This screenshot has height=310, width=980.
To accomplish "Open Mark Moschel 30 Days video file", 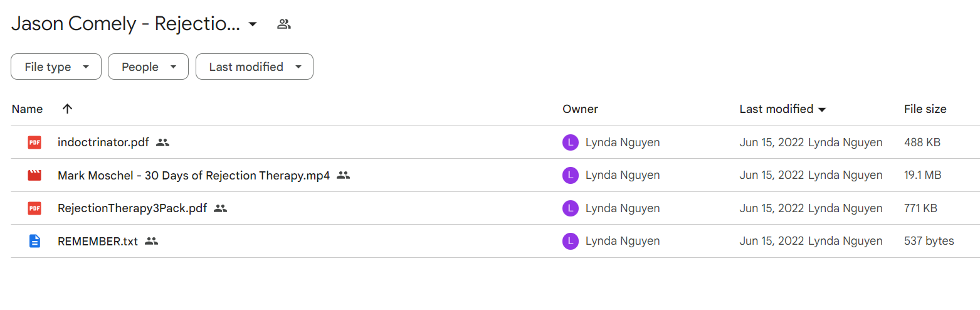I will 194,175.
